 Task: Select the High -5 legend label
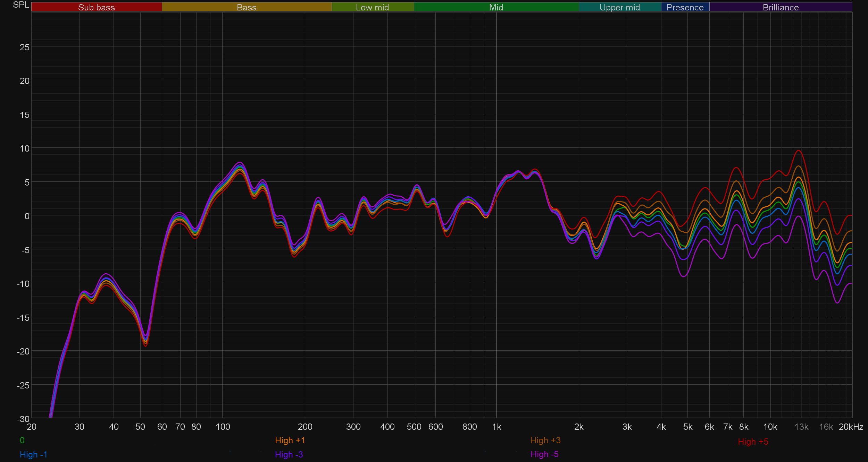(x=544, y=454)
